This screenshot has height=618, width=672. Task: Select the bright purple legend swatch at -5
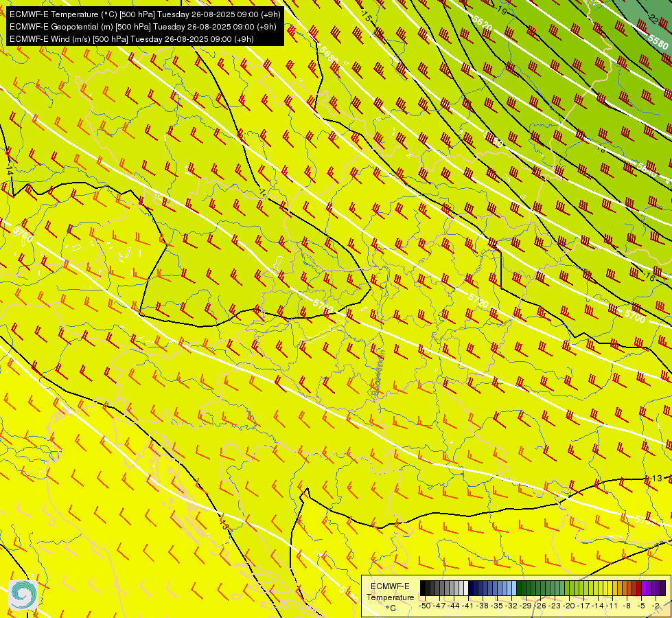pyautogui.click(x=643, y=588)
